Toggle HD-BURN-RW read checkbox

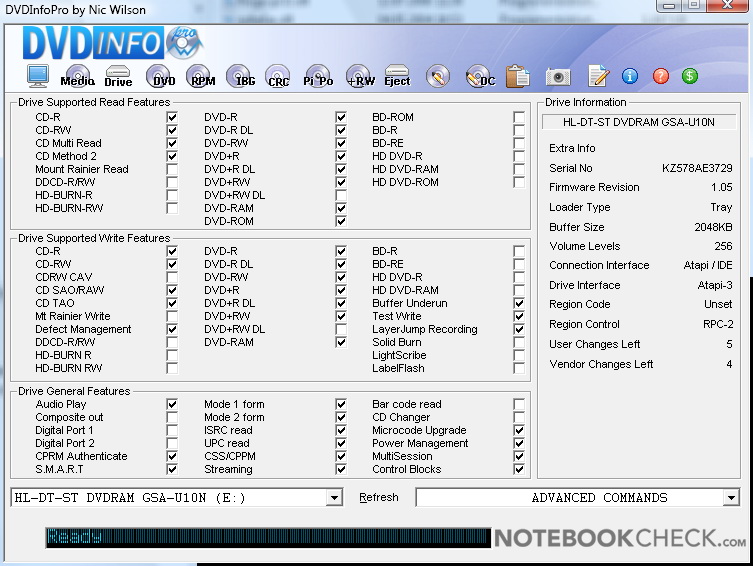click(172, 208)
